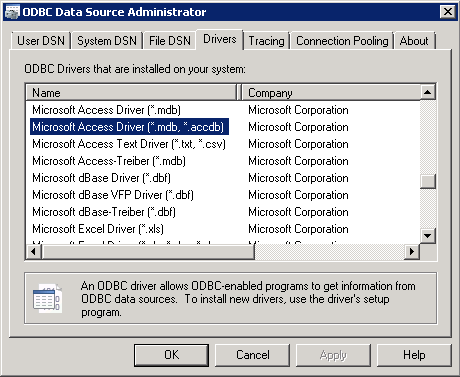
Task: Click the Drivers tab
Action: (220, 39)
